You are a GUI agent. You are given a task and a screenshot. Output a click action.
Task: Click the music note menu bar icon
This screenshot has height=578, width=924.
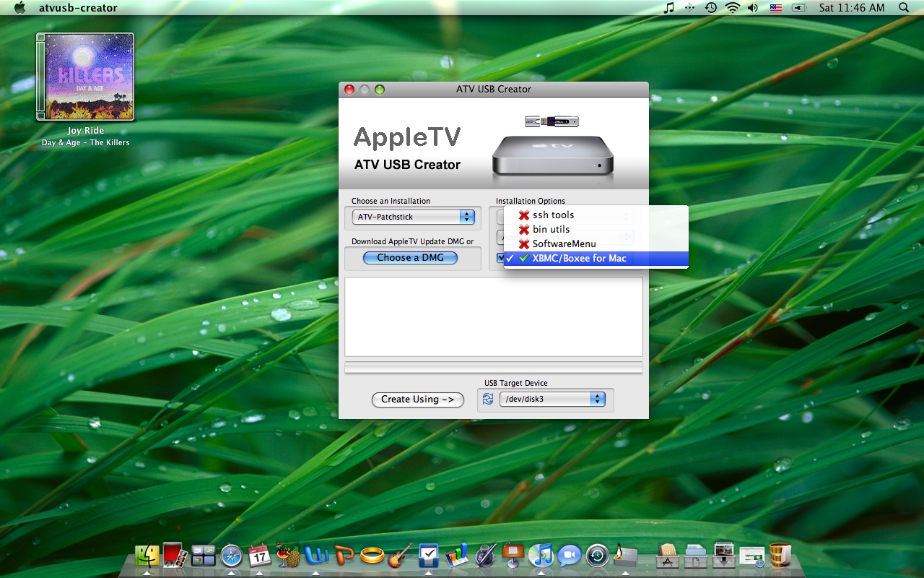(x=669, y=8)
